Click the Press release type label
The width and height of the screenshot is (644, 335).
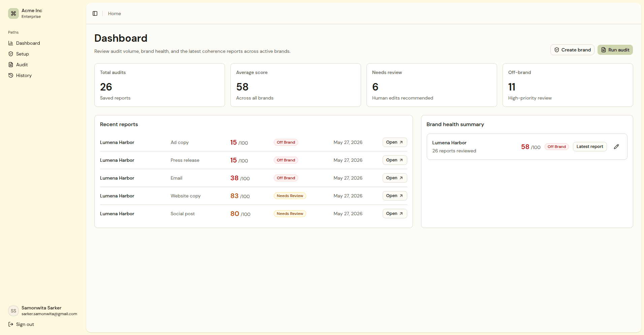pyautogui.click(x=185, y=160)
